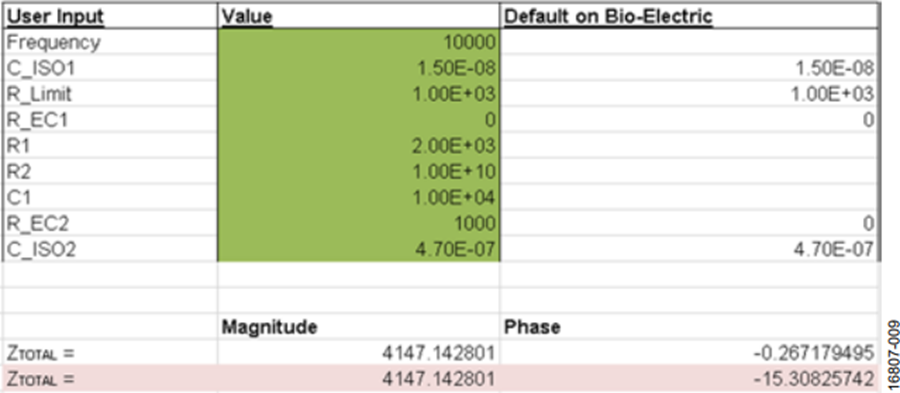Screen dimensions: 900x393
Task: Click the R_EC2 value cell showing 1000
Action: [359, 223]
